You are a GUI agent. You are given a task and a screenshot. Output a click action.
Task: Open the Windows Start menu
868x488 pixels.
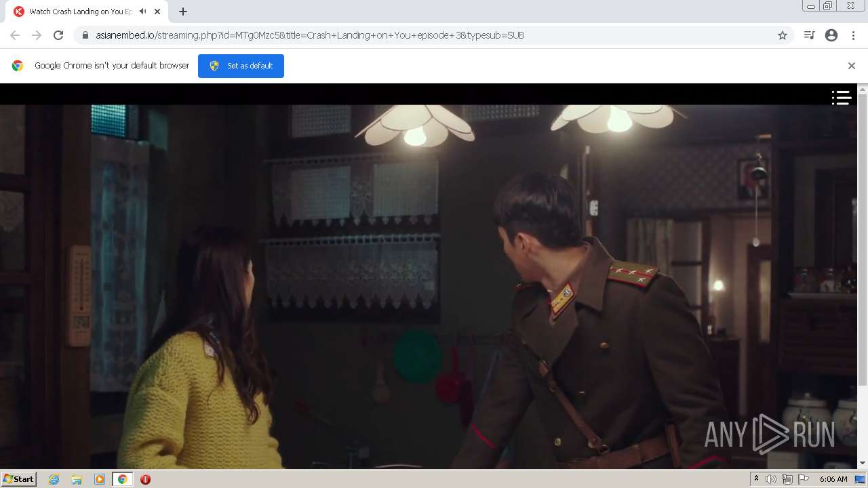point(18,479)
